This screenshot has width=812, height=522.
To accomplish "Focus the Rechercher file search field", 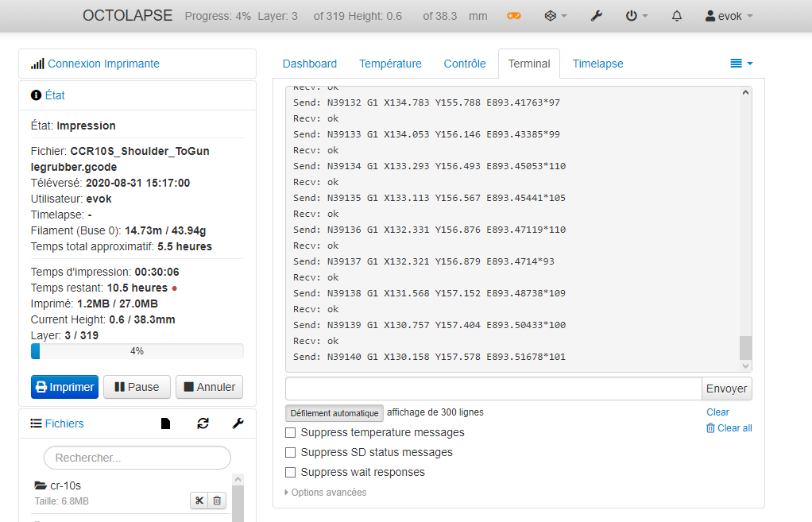I will [x=137, y=458].
